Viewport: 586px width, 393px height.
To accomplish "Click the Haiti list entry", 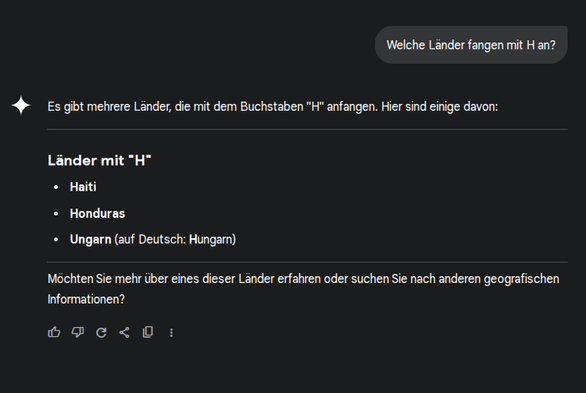I will click(x=83, y=187).
